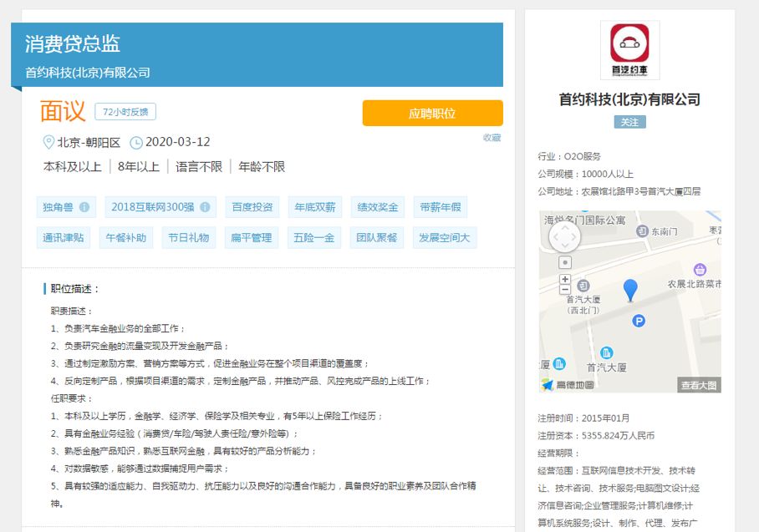Zoom out on the map with minus control
This screenshot has height=532, width=759.
click(564, 289)
